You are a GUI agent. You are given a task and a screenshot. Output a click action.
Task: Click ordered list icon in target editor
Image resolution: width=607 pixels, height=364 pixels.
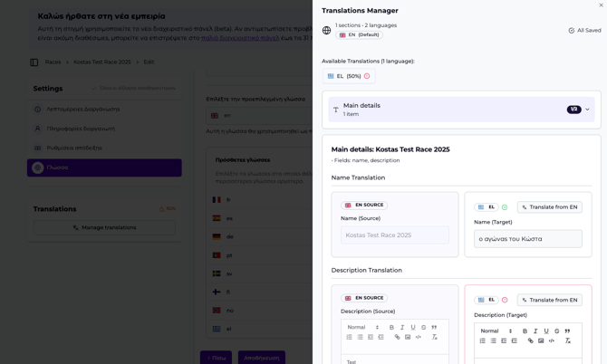[483, 341]
